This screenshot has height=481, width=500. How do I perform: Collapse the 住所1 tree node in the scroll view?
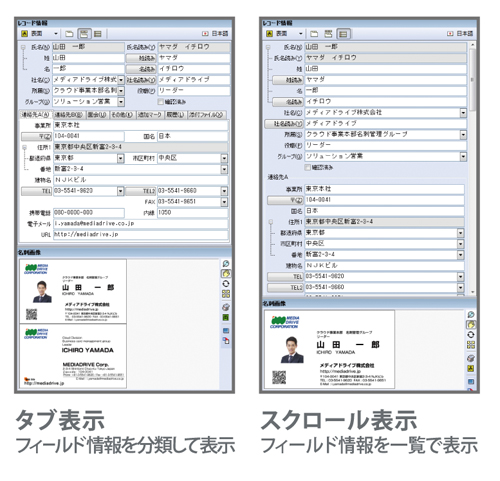point(271,222)
